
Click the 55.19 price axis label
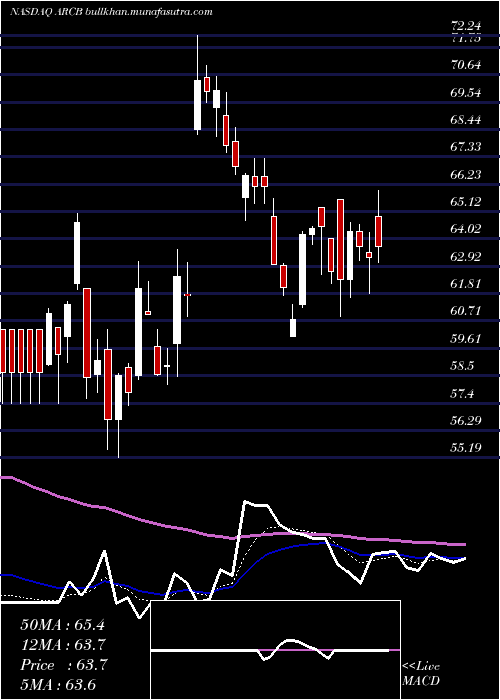coord(466,447)
